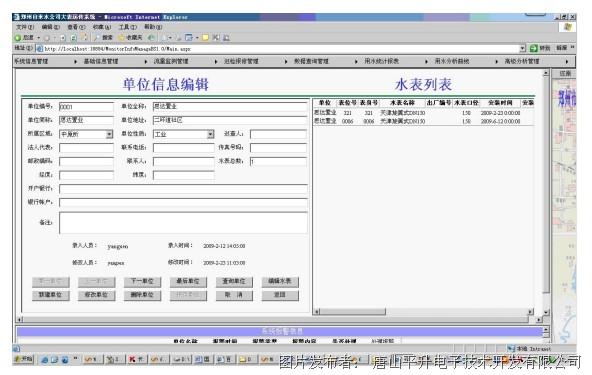Expand 用水统计报表 navigation menu
This screenshot has width=592, height=375.
(x=396, y=61)
